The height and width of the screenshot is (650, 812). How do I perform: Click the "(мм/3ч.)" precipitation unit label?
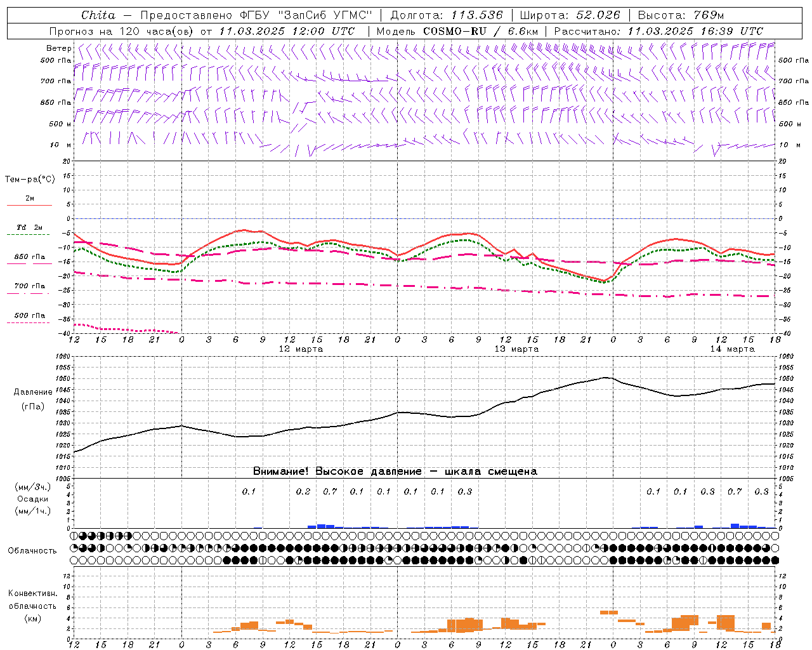point(33,487)
